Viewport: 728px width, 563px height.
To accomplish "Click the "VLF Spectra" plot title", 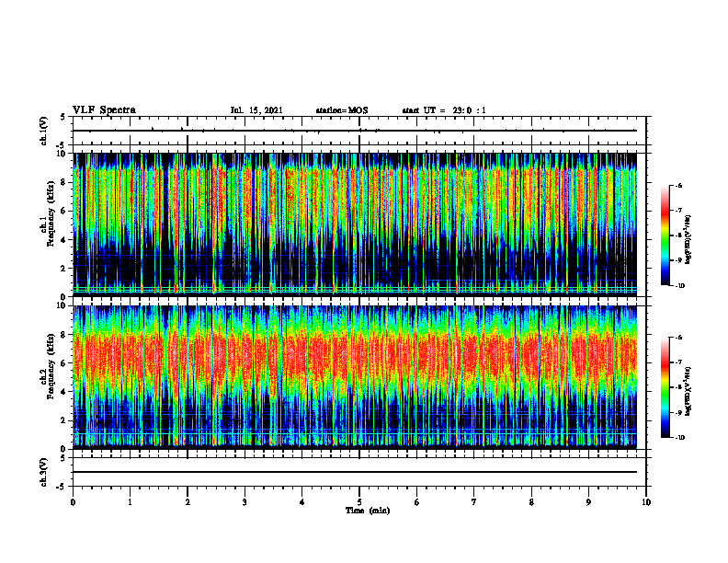I will coord(104,110).
